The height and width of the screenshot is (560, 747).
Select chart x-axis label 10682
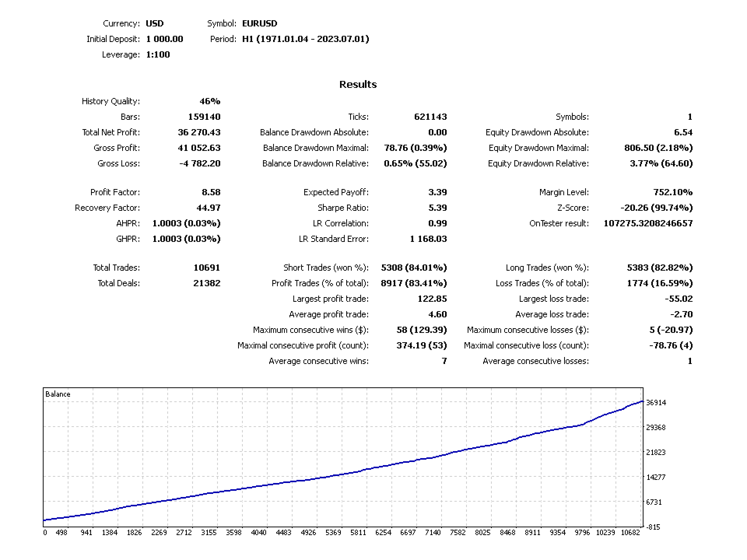630,533
